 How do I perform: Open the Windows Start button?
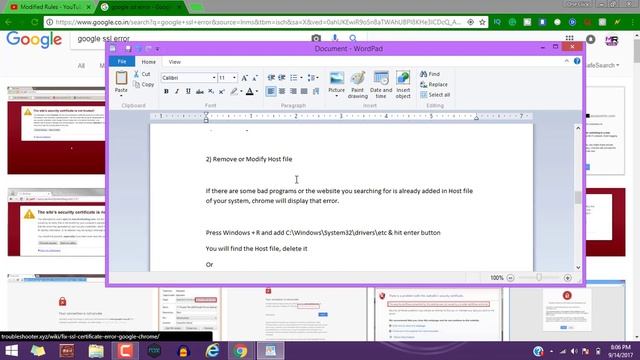[11, 351]
